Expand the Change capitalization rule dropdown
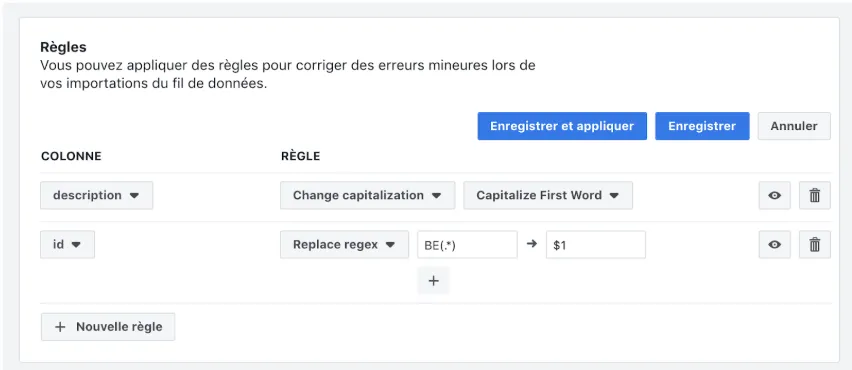This screenshot has width=852, height=370. point(367,196)
